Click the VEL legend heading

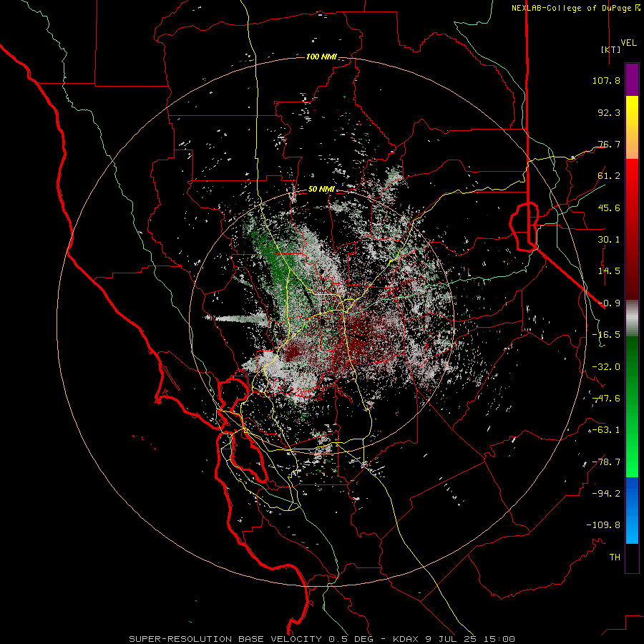pyautogui.click(x=629, y=42)
